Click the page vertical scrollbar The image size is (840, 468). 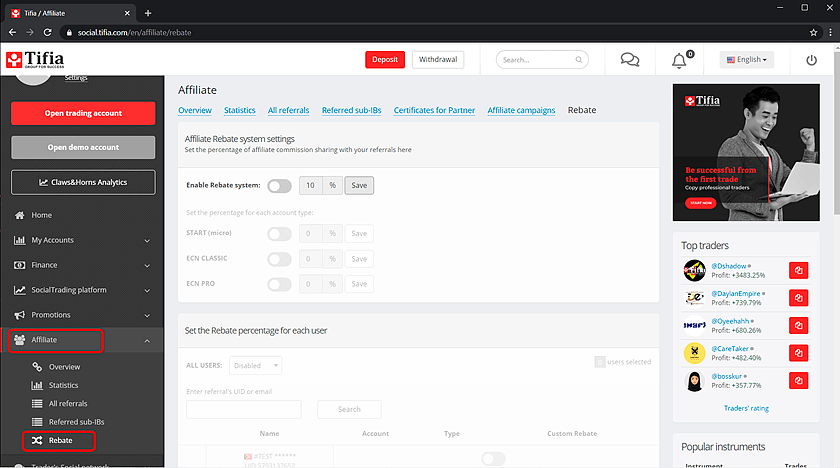(836, 134)
